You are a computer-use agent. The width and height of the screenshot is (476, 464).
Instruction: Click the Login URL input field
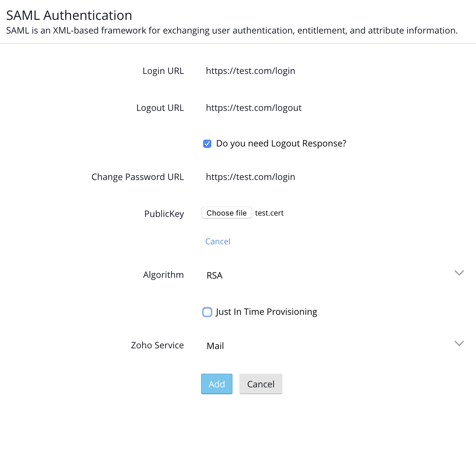pos(308,71)
